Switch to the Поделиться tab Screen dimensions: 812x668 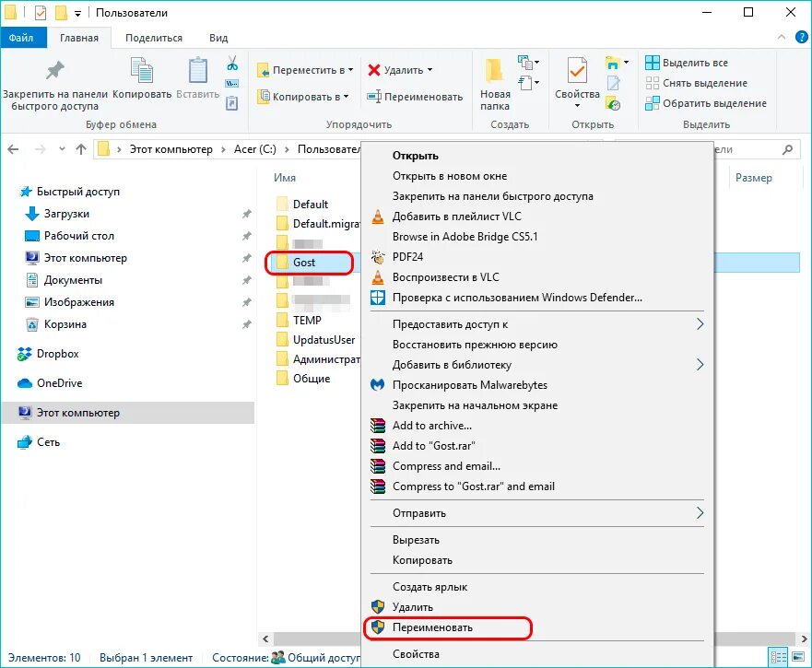(154, 38)
